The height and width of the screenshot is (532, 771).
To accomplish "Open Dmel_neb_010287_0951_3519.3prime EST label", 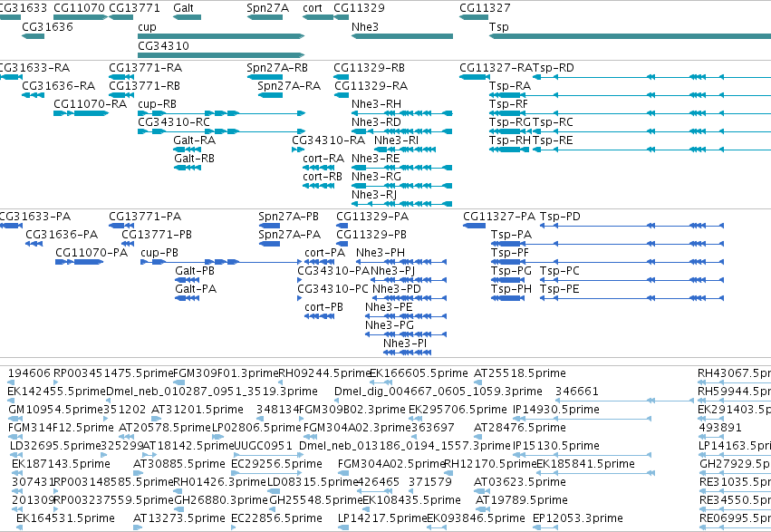I will (212, 392).
